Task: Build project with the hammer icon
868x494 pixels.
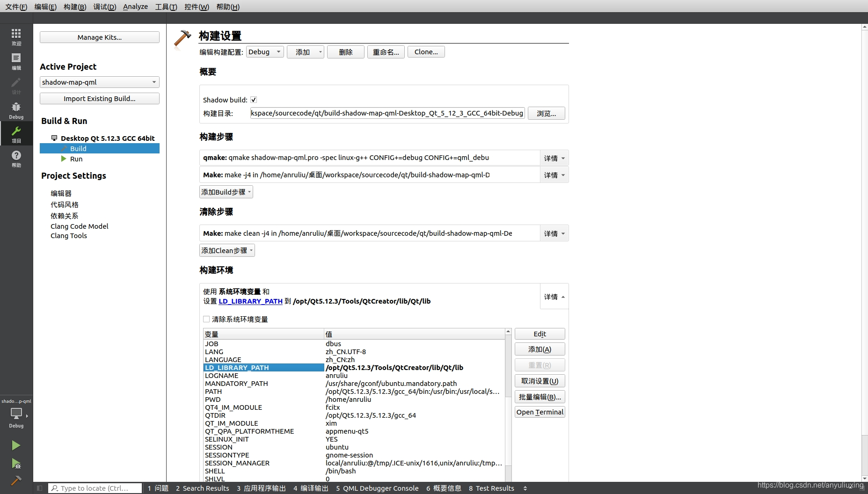Action: [16, 480]
